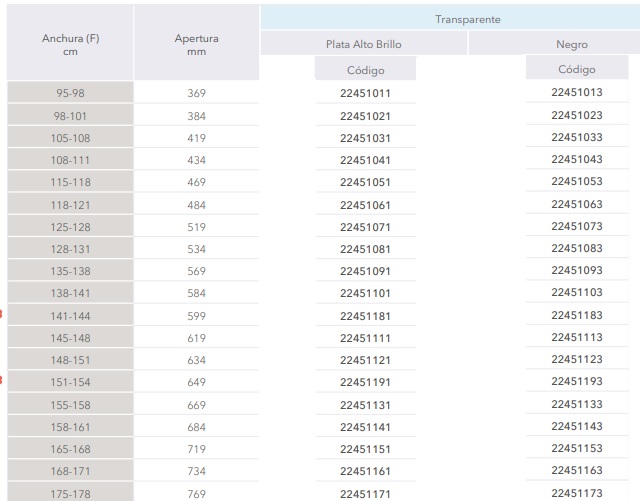Viewport: 640px width, 501px height.
Task: Click code 22451081
Action: pos(365,249)
